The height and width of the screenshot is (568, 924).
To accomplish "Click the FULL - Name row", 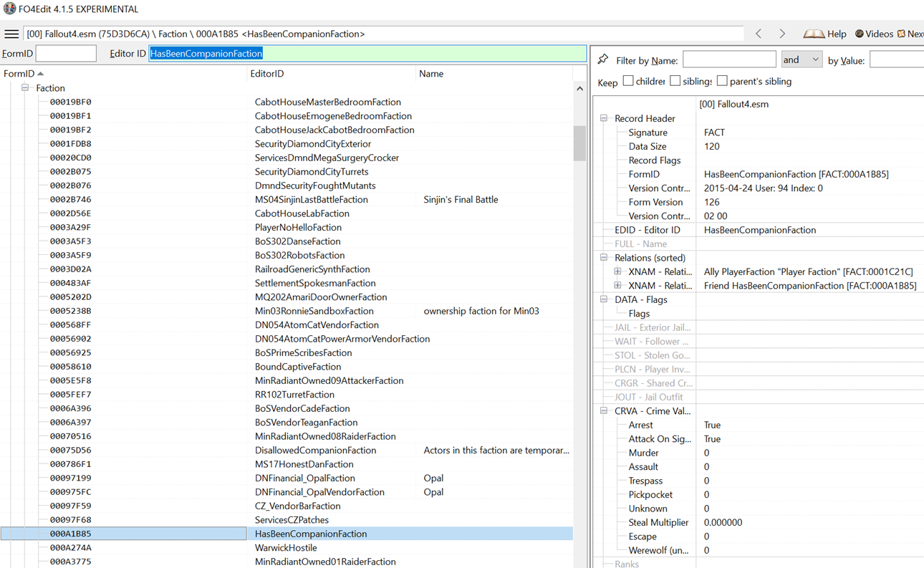I will 759,244.
